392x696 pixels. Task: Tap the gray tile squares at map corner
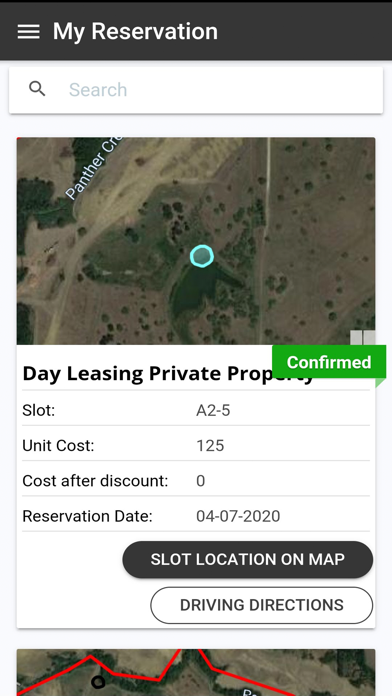(x=363, y=337)
